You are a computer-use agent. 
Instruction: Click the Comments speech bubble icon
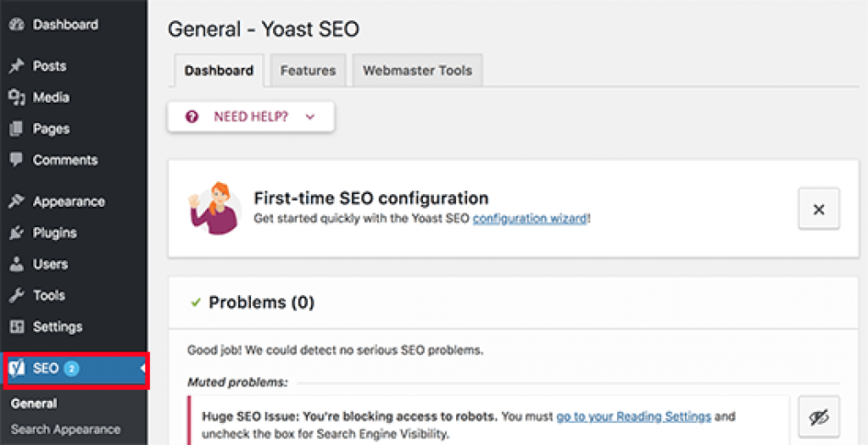click(16, 160)
